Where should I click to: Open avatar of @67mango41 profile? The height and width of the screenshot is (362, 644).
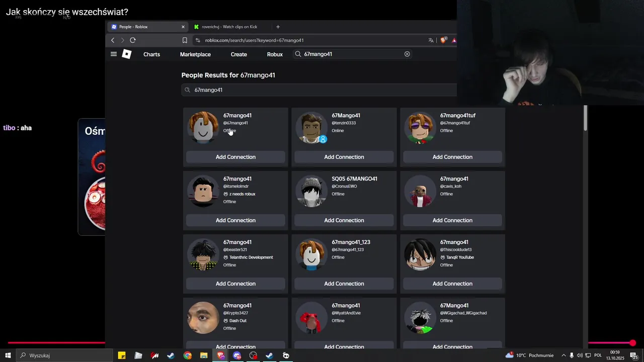(x=203, y=128)
